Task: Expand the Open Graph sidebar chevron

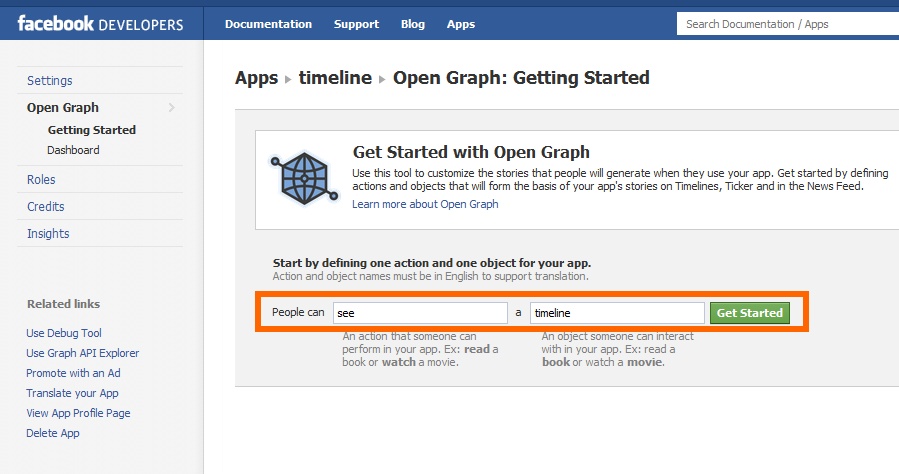Action: click(x=171, y=107)
